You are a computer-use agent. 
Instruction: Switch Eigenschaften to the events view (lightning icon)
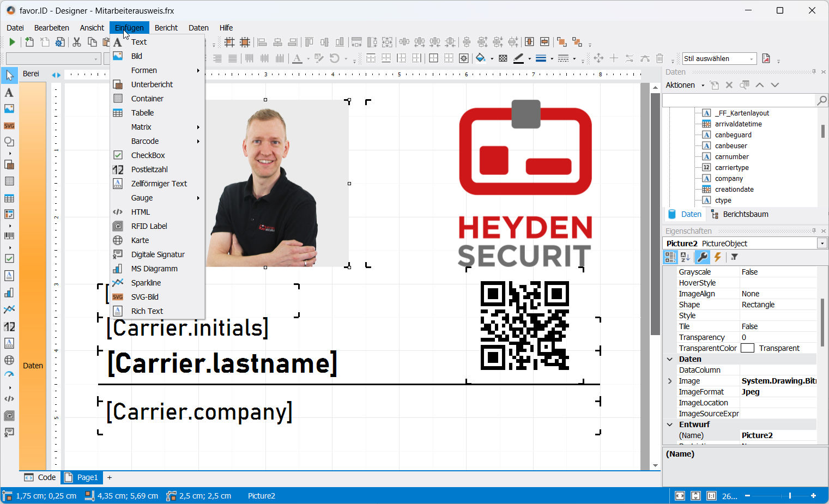pyautogui.click(x=717, y=257)
